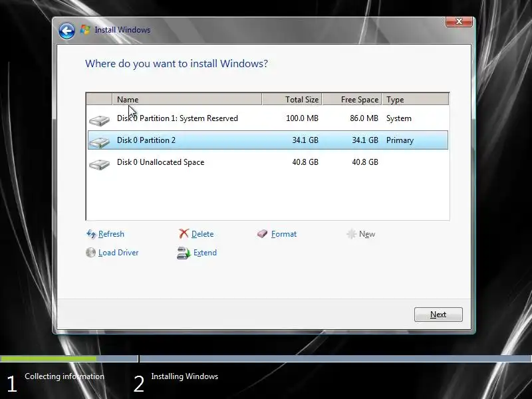Click the Collecting information step label
Screen dimensions: 532x399
pos(65,376)
